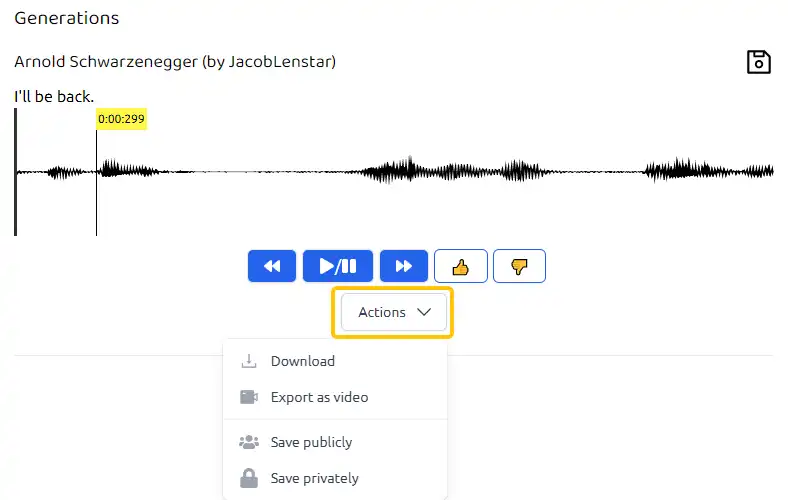The width and height of the screenshot is (788, 500).
Task: Toggle play/pause for the generation
Action: (x=338, y=266)
